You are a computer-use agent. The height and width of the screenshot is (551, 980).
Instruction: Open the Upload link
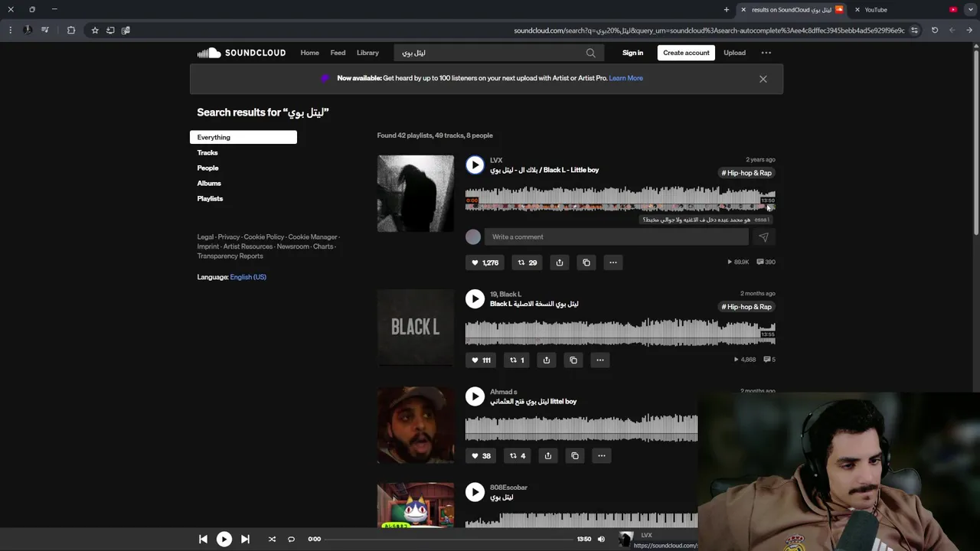tap(734, 53)
